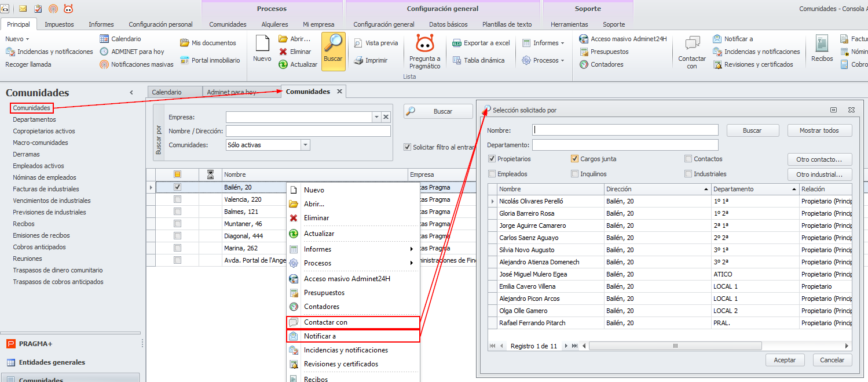Toggle Solicitar filtro al entrar checkbox
This screenshot has width=868, height=382.
coord(408,147)
